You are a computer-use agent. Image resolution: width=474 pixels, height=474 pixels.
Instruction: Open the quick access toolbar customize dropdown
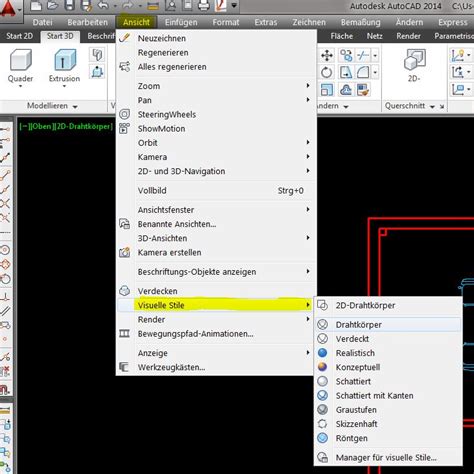click(234, 6)
